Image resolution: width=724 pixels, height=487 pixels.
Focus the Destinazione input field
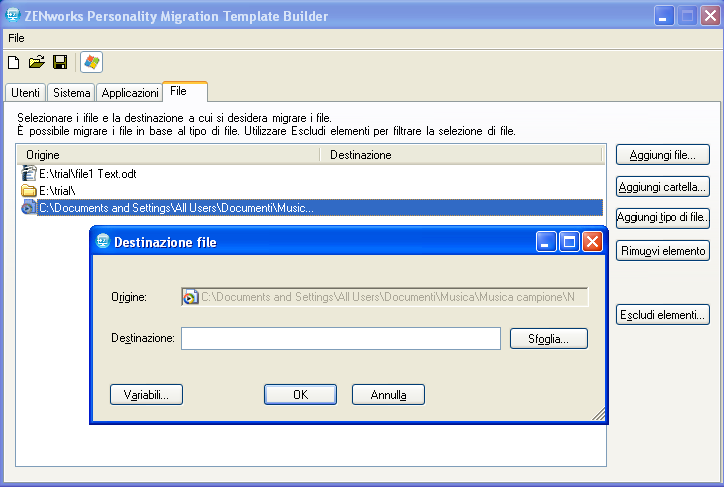pyautogui.click(x=341, y=338)
